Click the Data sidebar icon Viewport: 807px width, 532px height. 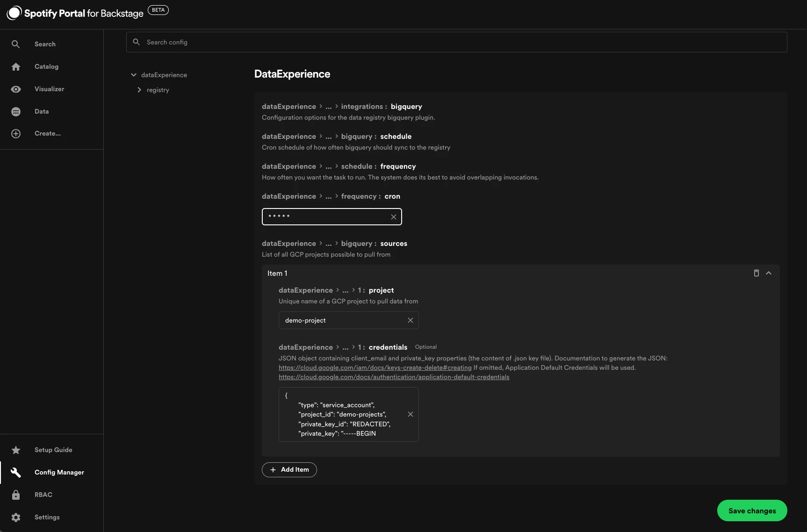click(16, 111)
